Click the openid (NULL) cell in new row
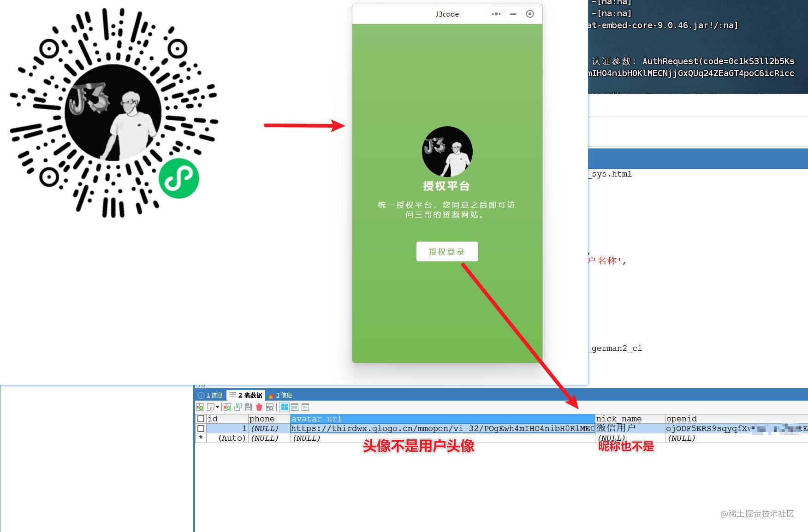This screenshot has height=532, width=808. point(737,438)
